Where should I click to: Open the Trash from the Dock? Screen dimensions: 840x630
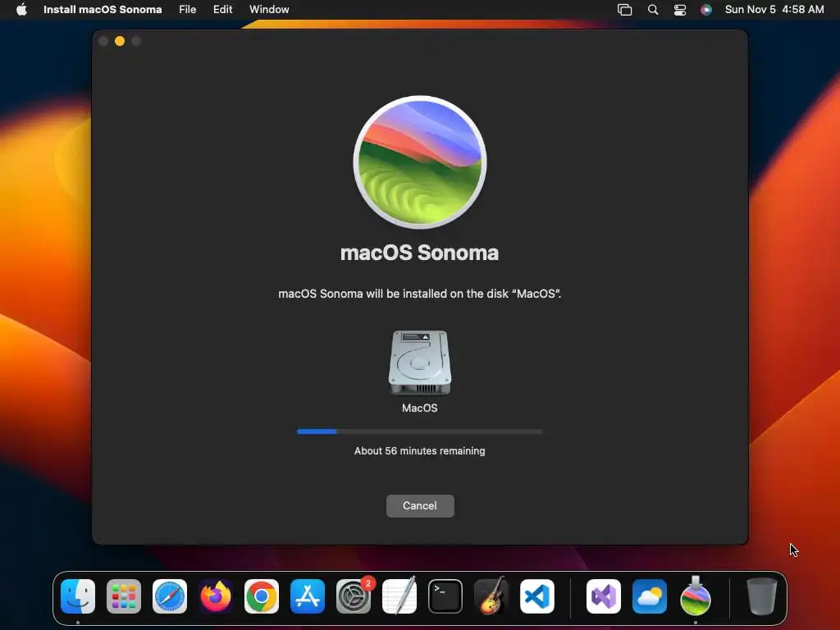click(762, 596)
